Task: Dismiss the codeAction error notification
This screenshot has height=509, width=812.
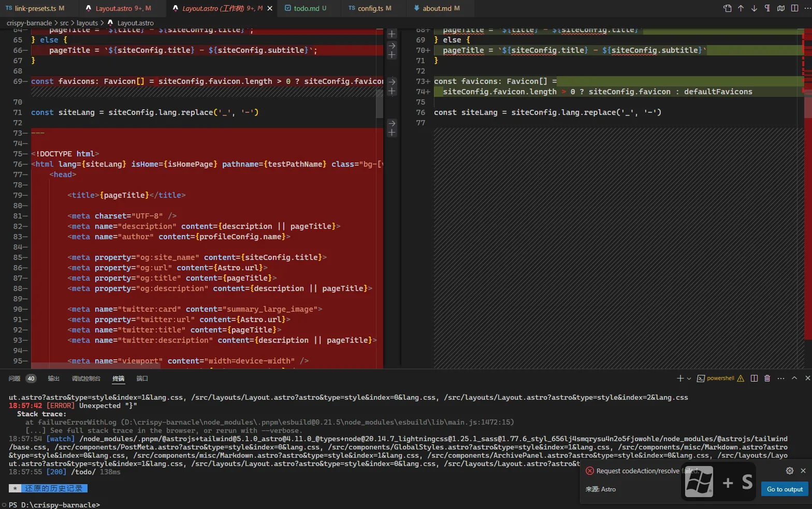Action: [x=803, y=471]
